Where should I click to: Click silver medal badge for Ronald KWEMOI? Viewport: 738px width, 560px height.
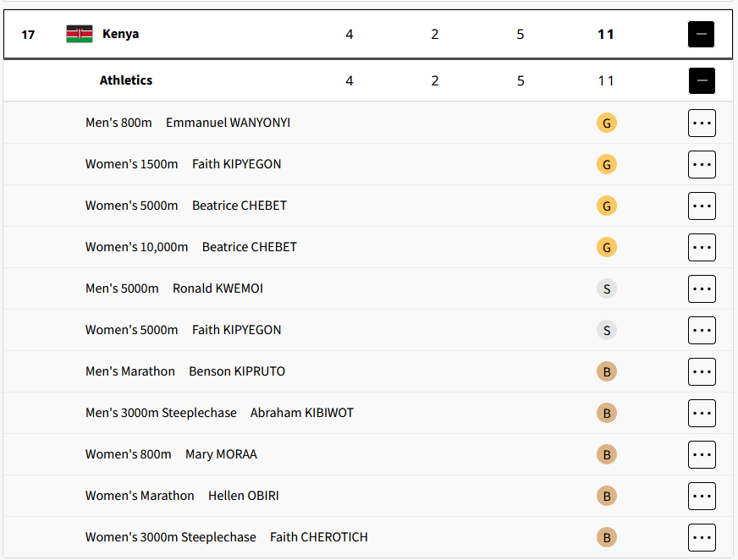tap(606, 288)
